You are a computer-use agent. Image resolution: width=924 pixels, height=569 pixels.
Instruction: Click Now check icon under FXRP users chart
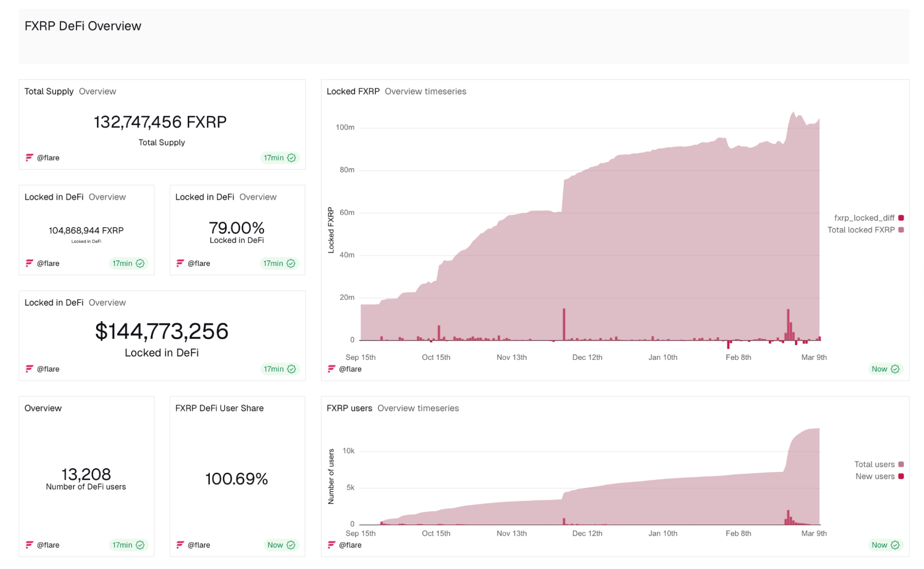point(895,545)
